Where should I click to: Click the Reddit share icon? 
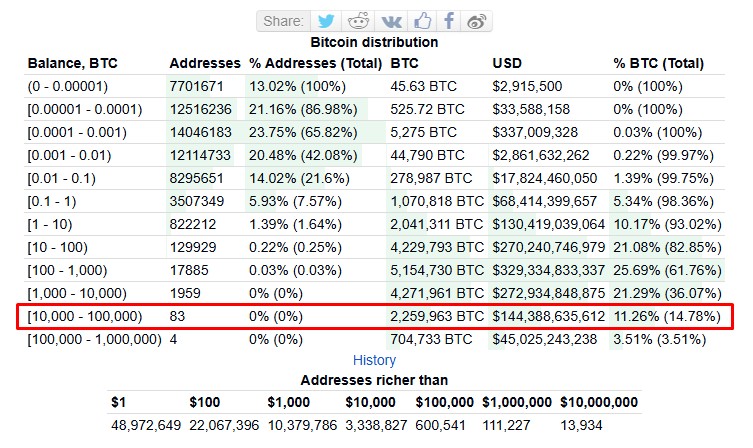pyautogui.click(x=358, y=21)
